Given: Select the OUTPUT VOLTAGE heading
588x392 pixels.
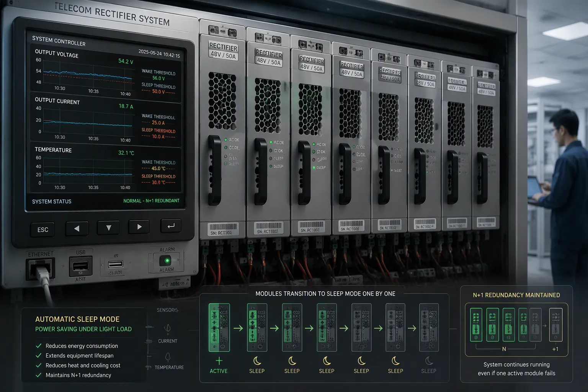Looking at the screenshot, I should pos(57,54).
